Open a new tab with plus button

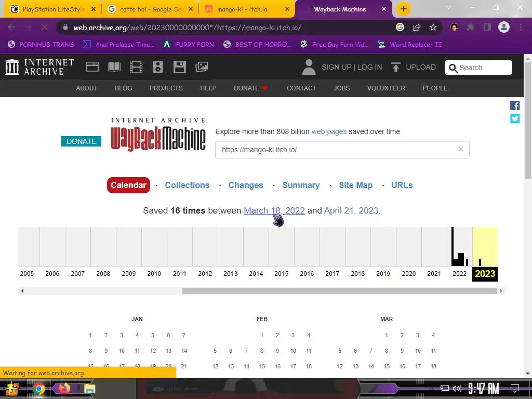(x=403, y=9)
